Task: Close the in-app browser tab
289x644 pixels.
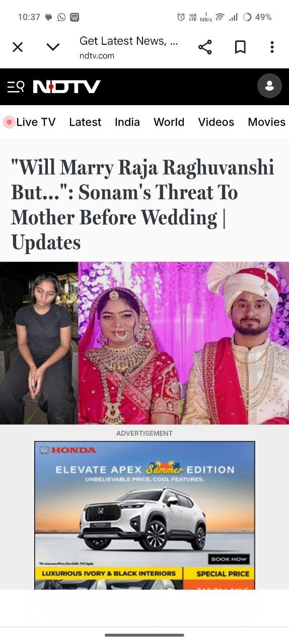Action: [18, 47]
